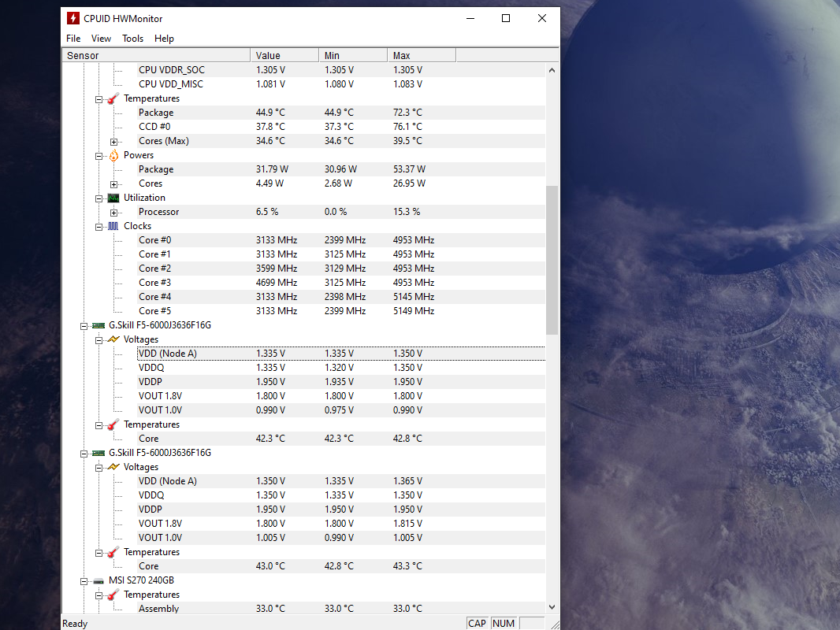Click the thermometer icon beside CPU Temperatures
The height and width of the screenshot is (630, 840).
coord(113,98)
